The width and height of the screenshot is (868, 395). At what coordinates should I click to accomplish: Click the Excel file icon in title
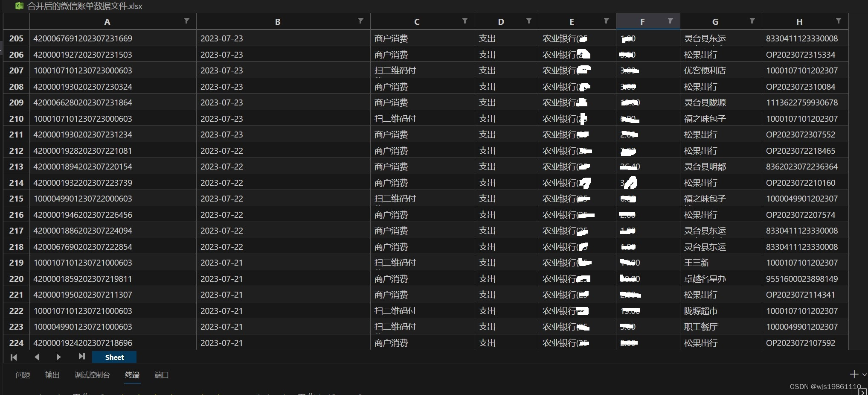pos(19,6)
